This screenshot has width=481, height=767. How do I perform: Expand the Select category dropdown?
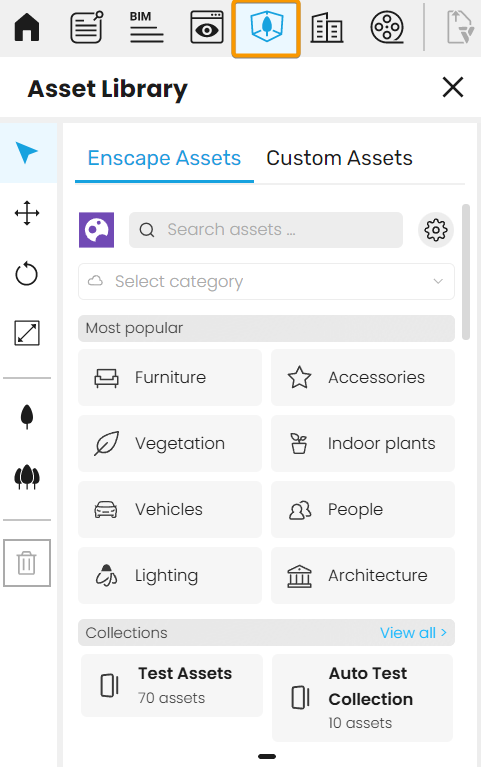tap(266, 282)
